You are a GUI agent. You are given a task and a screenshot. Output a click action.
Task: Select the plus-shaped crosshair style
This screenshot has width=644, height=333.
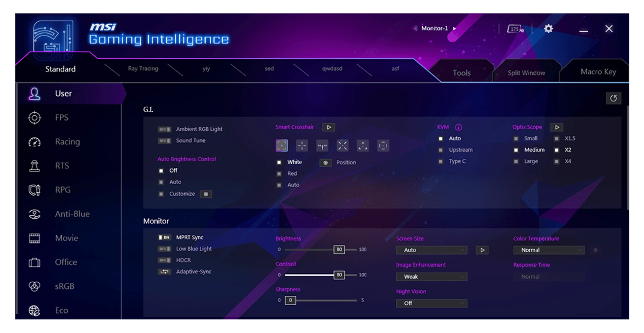tap(302, 146)
